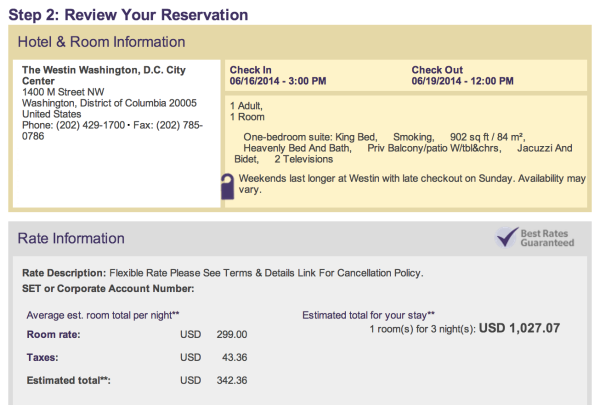Image resolution: width=600 pixels, height=405 pixels.
Task: Click the Step 2: Review Your Reservation heading
Action: click(x=128, y=15)
